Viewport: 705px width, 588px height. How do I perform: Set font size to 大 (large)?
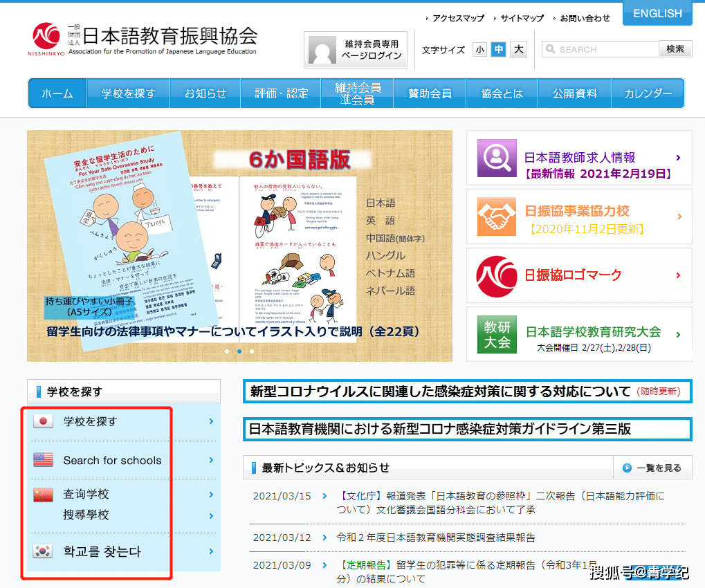pyautogui.click(x=518, y=50)
